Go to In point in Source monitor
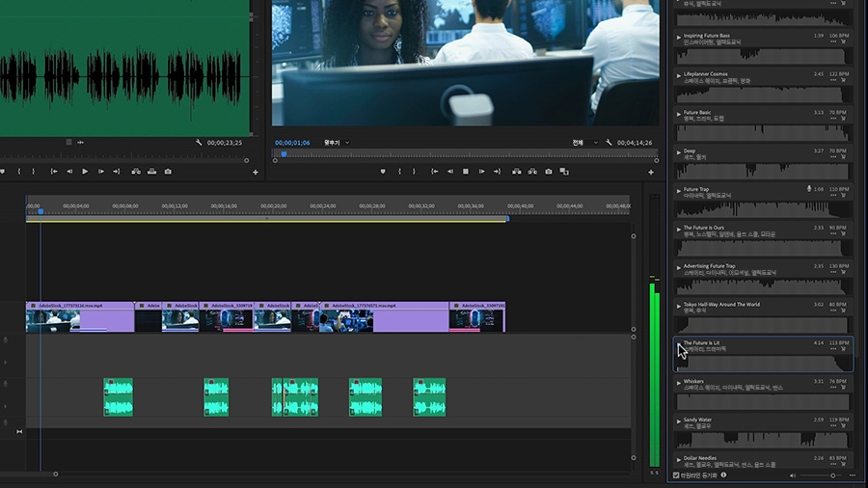 (x=54, y=172)
